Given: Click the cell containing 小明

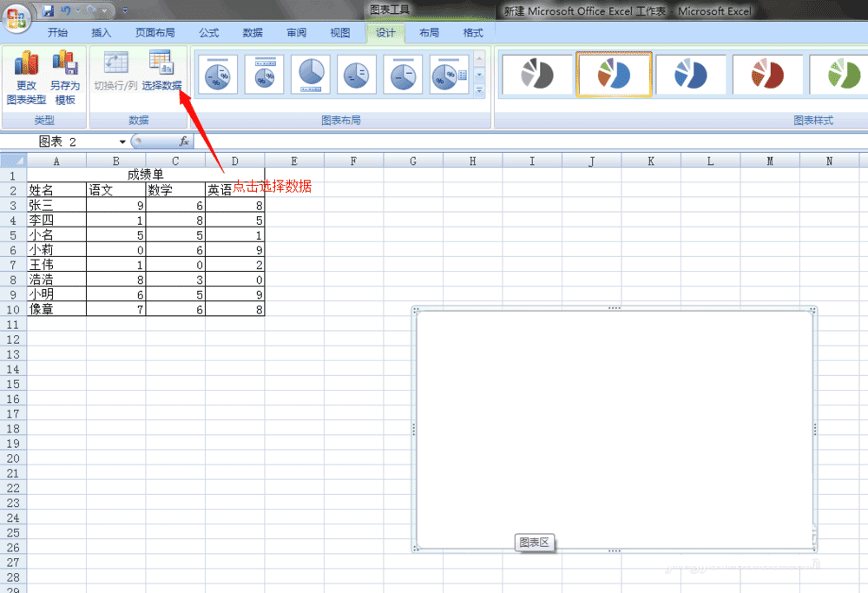Looking at the screenshot, I should [x=56, y=294].
